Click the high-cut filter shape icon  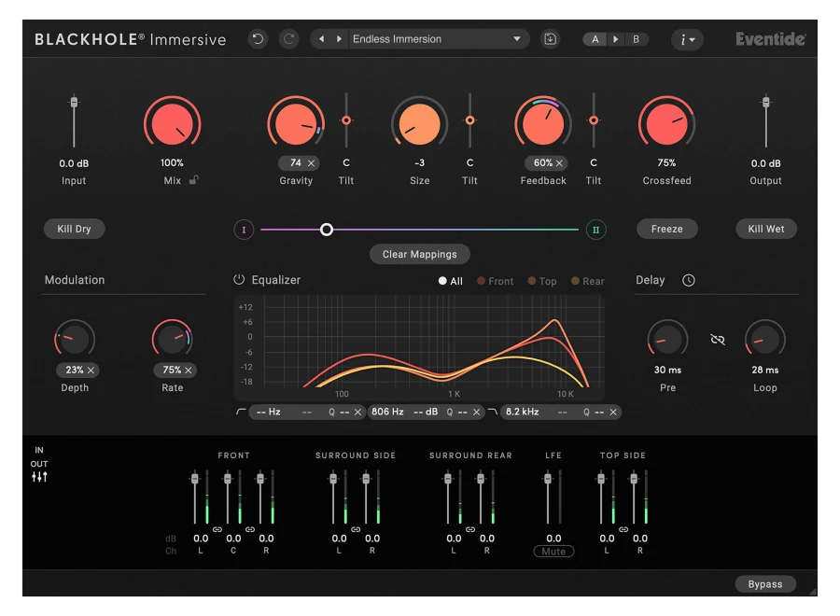[492, 412]
